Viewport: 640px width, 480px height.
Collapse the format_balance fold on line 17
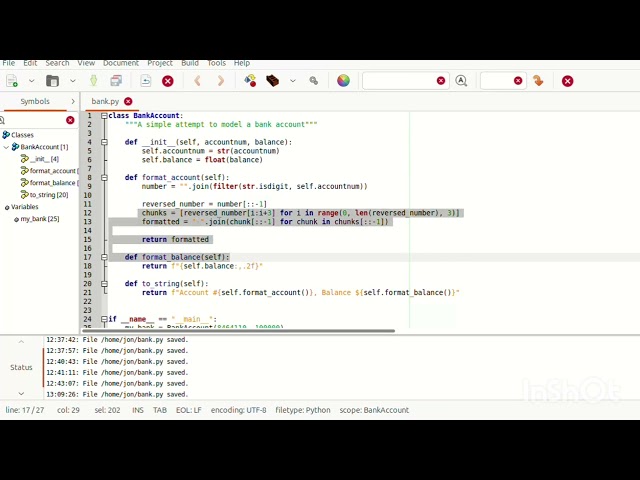pos(104,257)
